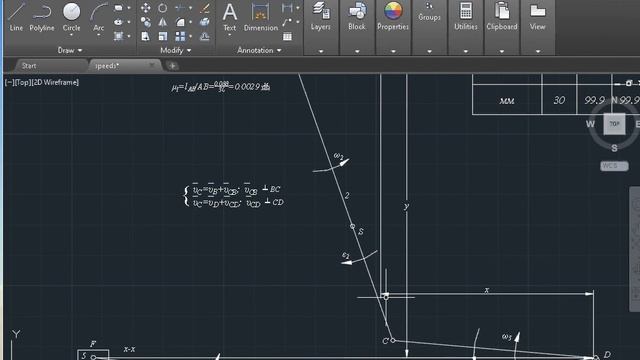
Task: Activate the Trim tool
Action: 180,8
